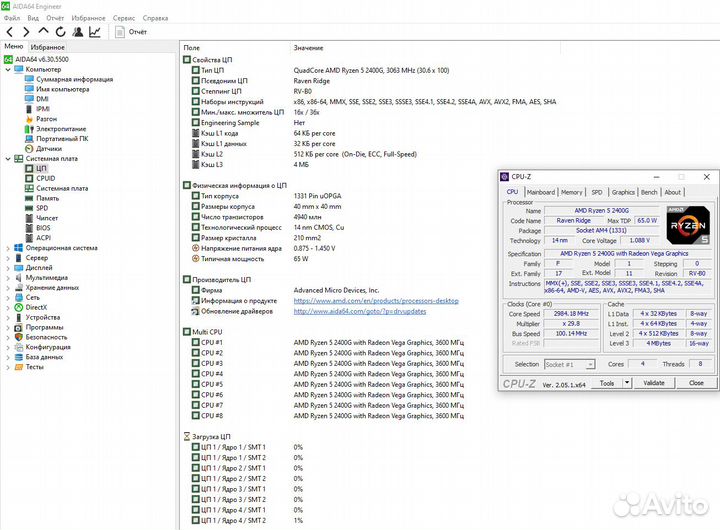Select the IPMI tree icon
720x530 pixels.
29,109
